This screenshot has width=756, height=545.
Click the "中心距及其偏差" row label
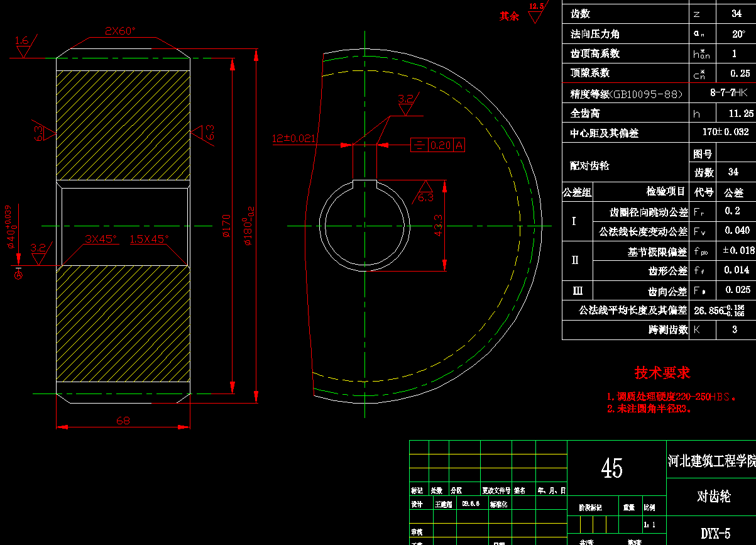[x=605, y=133]
